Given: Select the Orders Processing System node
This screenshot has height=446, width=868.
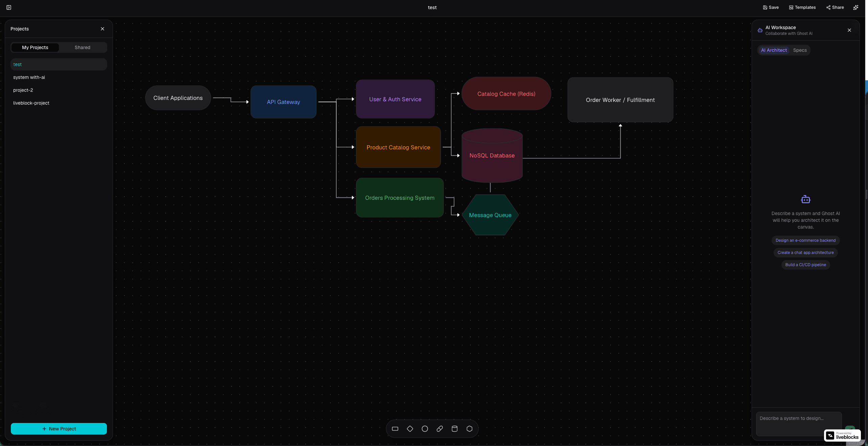Looking at the screenshot, I should (x=399, y=198).
